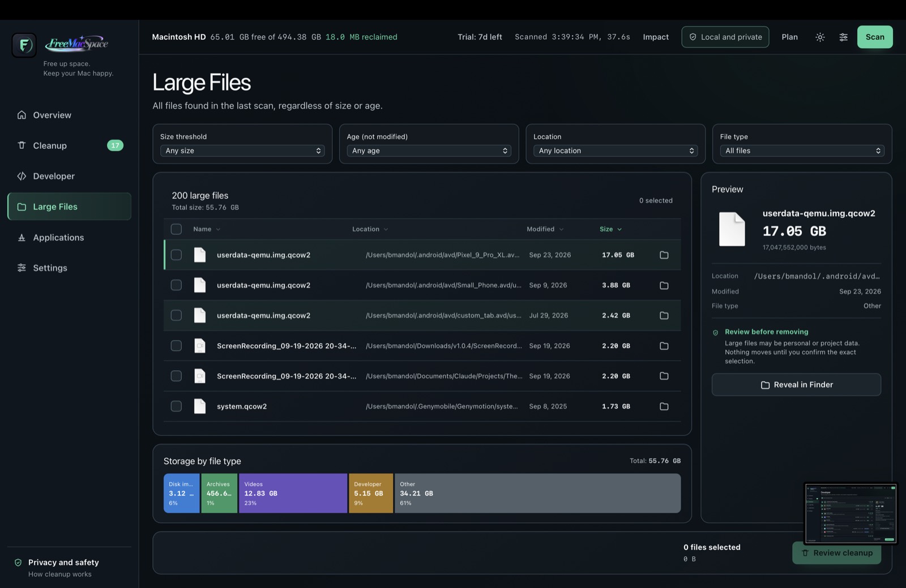
Task: Open Location 'Any location' dropdown
Action: 616,151
